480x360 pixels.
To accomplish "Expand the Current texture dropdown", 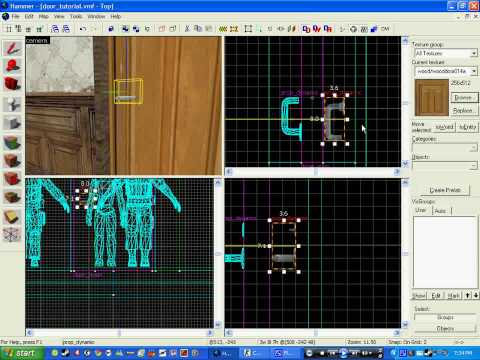I will pyautogui.click(x=474, y=71).
